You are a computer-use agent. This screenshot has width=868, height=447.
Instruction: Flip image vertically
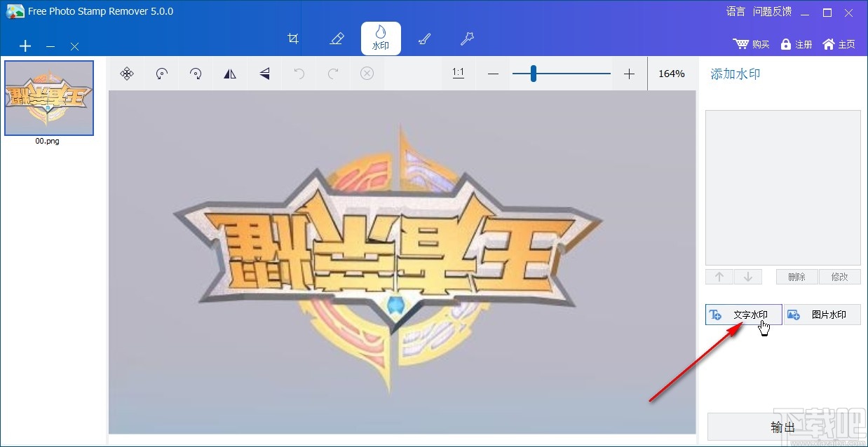coord(264,74)
